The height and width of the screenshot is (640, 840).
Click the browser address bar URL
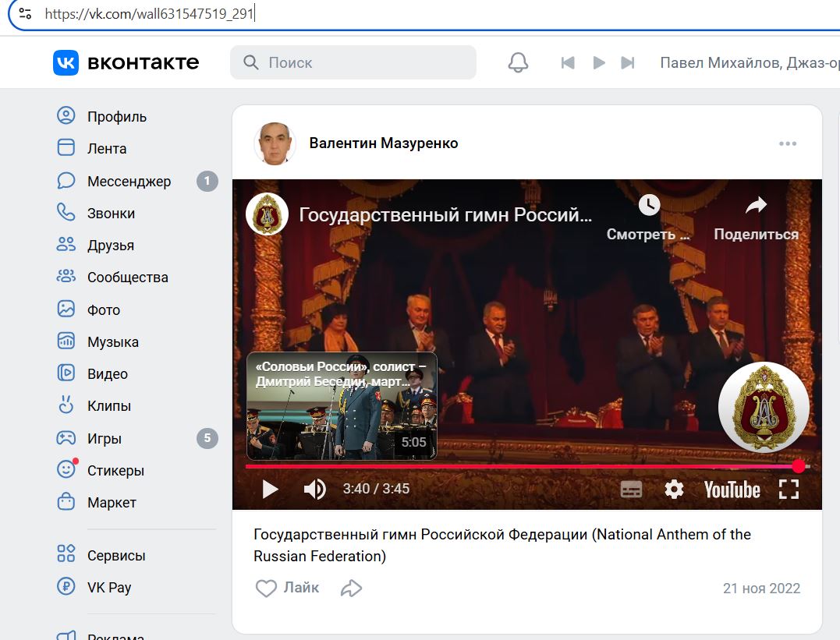pos(149,13)
